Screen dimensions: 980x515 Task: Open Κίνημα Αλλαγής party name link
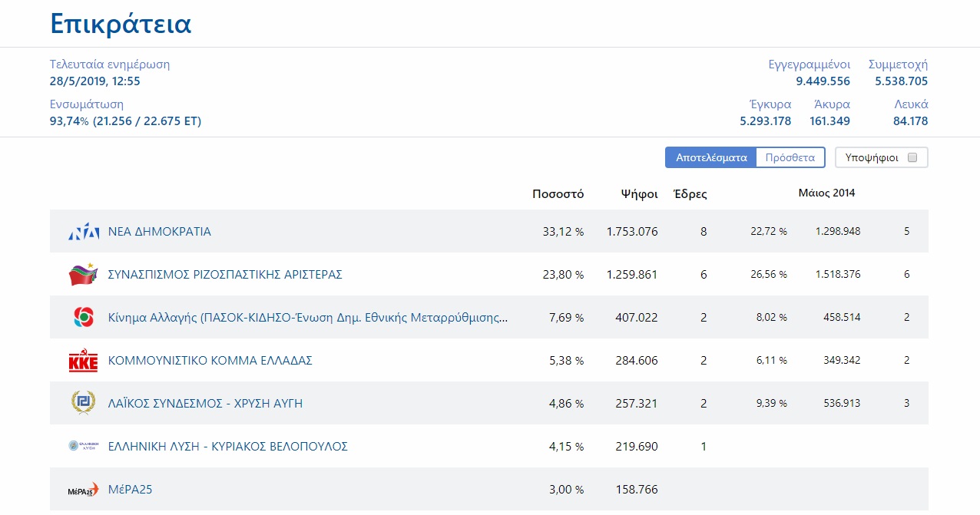[307, 318]
